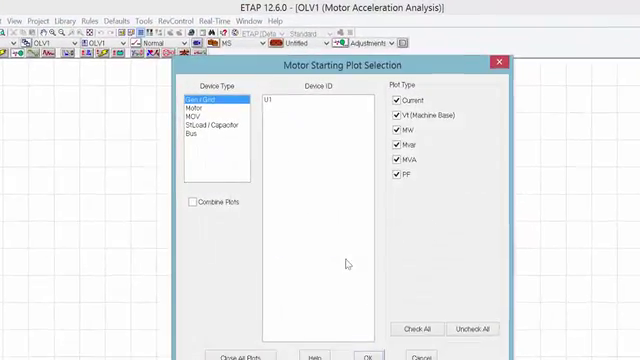Open the Library menu
This screenshot has width=640, height=360.
[65, 21]
